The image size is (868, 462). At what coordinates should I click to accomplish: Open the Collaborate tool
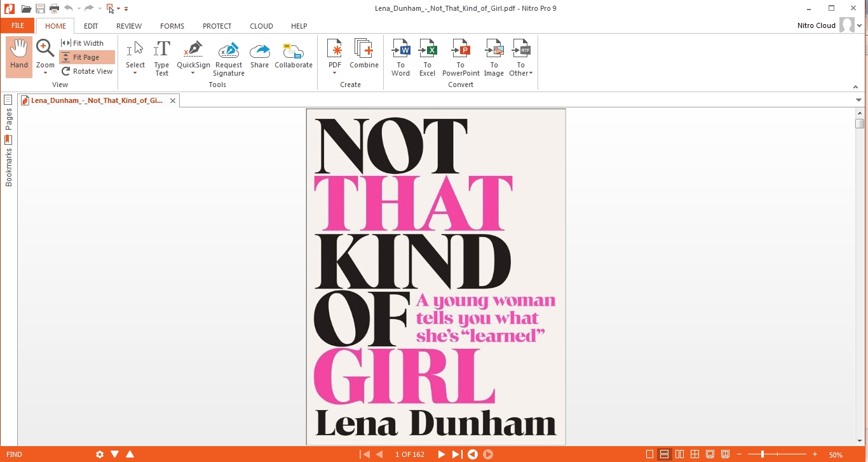pyautogui.click(x=294, y=55)
